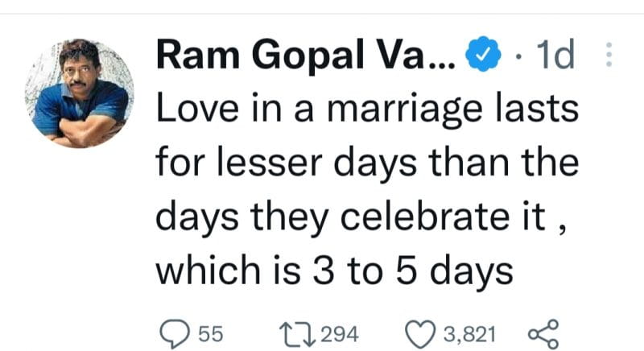Screen dimensions: 644x351
Task: Click the line 'which is 3 to 5 days'
Action: (x=335, y=271)
